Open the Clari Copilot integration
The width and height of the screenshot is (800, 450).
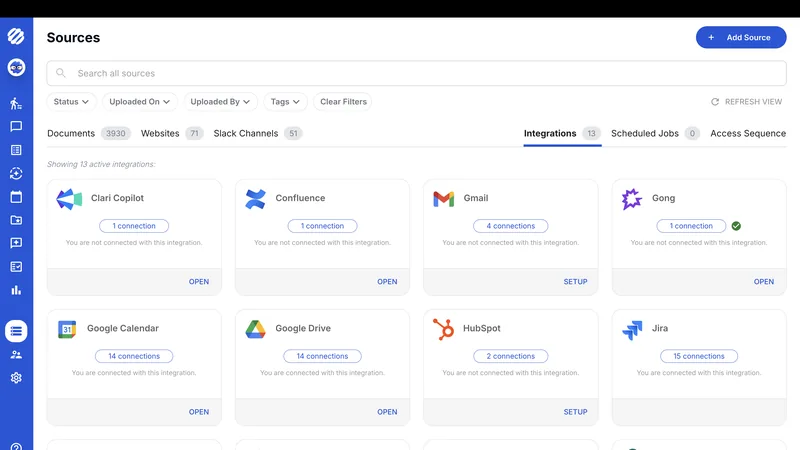[x=198, y=281]
